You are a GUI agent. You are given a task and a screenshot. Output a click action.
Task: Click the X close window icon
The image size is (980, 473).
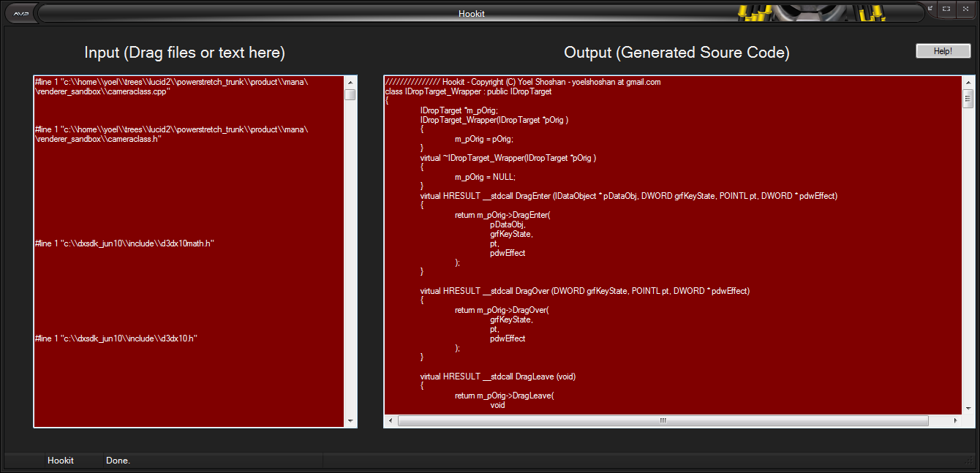[x=965, y=8]
